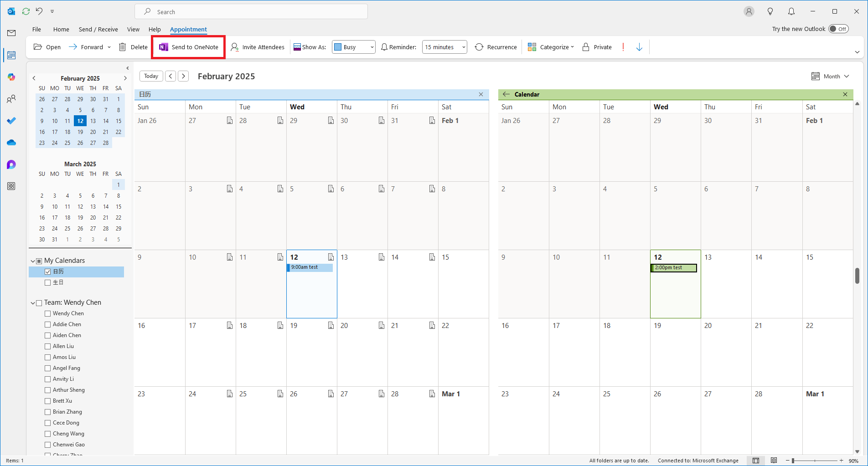The height and width of the screenshot is (466, 868).
Task: Click inside the Search box
Action: tap(251, 11)
